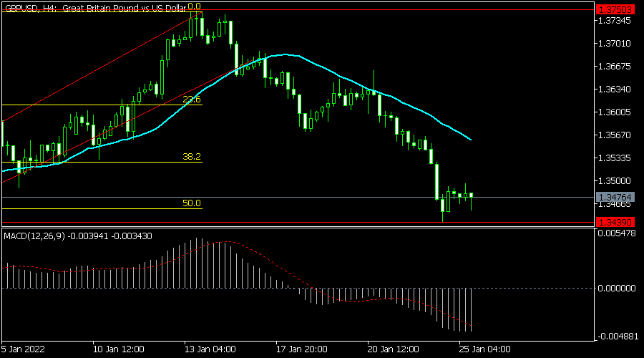This screenshot has width=644, height=358.
Task: Click the 17 Jan 20:00 time label
Action: 302,349
